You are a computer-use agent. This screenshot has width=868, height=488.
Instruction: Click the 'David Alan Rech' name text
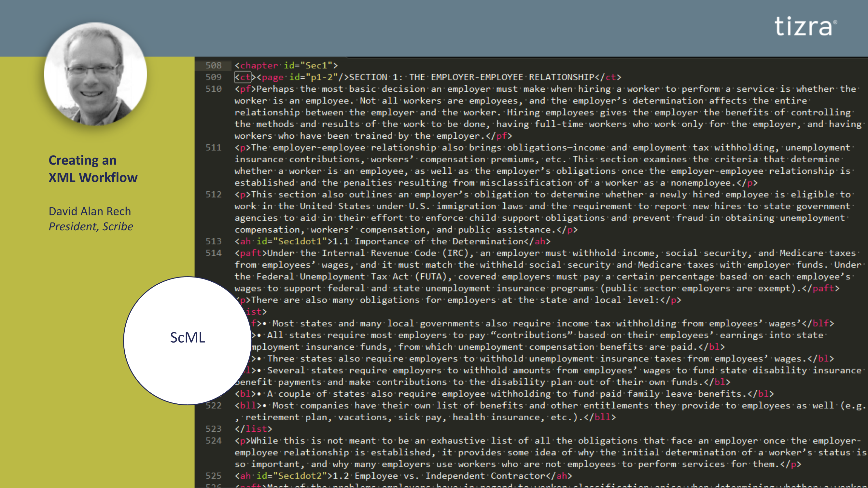point(90,211)
